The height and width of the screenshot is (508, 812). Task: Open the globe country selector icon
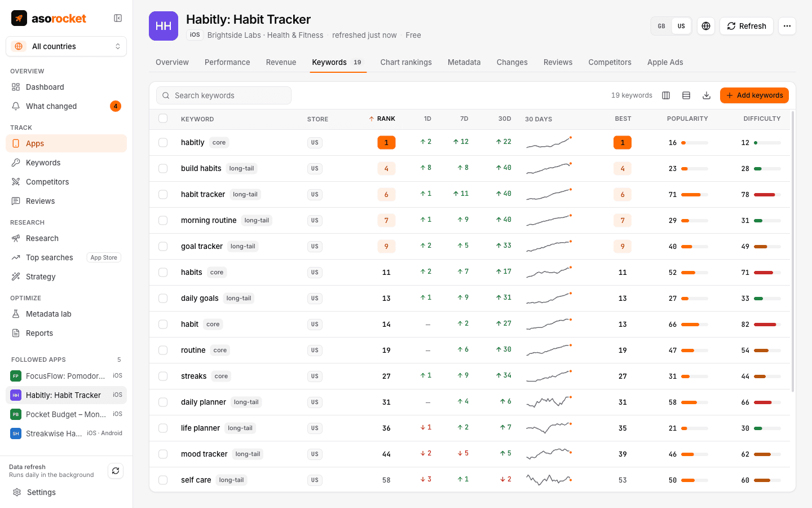click(x=706, y=26)
